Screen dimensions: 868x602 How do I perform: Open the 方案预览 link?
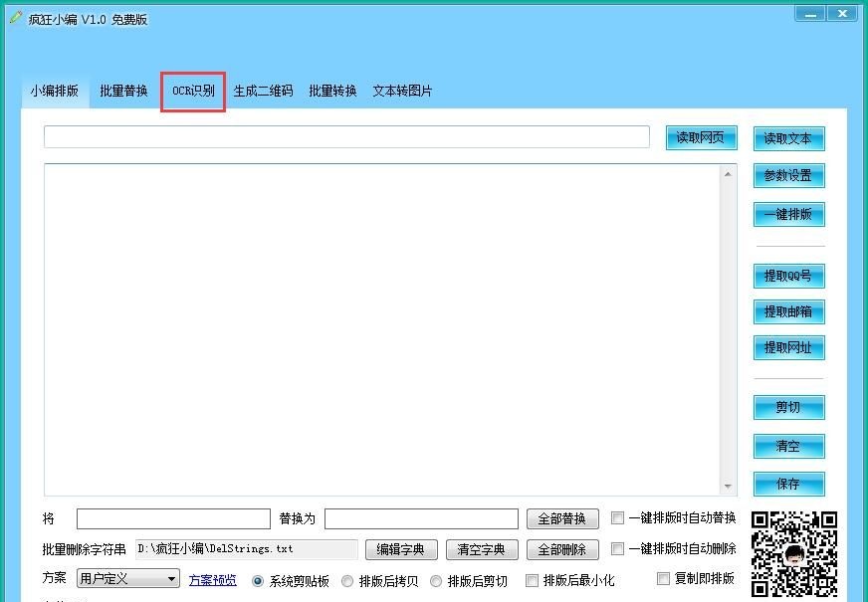pyautogui.click(x=213, y=580)
